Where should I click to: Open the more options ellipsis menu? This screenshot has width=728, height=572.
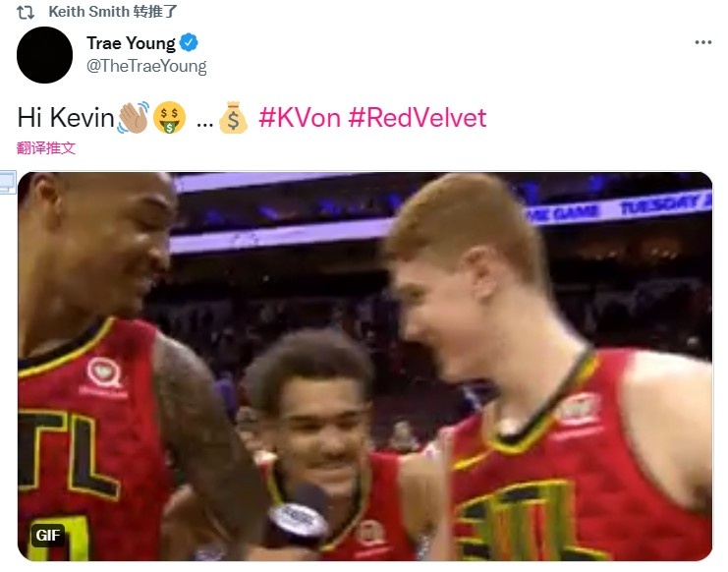pos(702,42)
